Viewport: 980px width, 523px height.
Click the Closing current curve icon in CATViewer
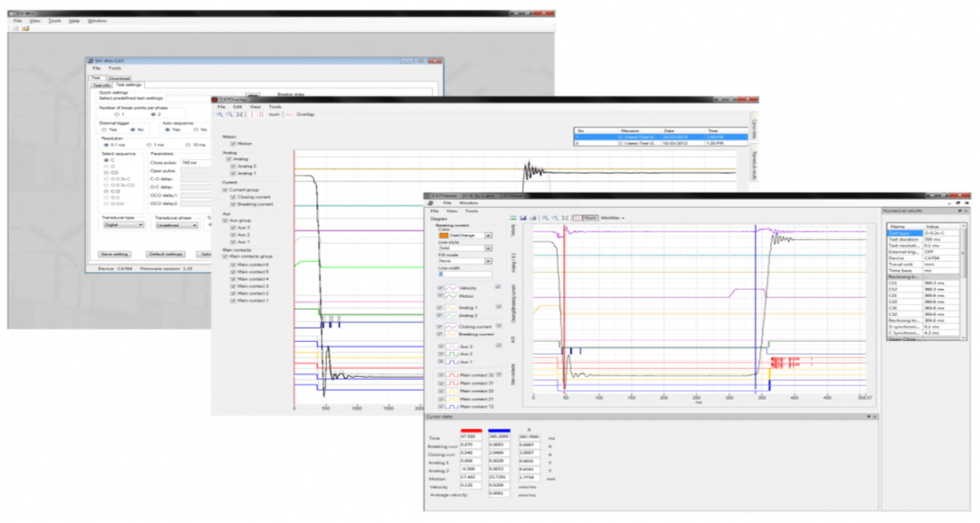[x=452, y=326]
